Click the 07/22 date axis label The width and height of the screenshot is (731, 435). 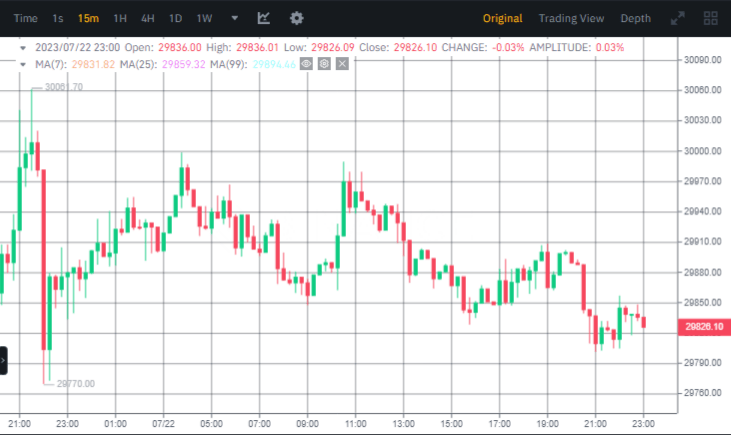pyautogui.click(x=163, y=424)
